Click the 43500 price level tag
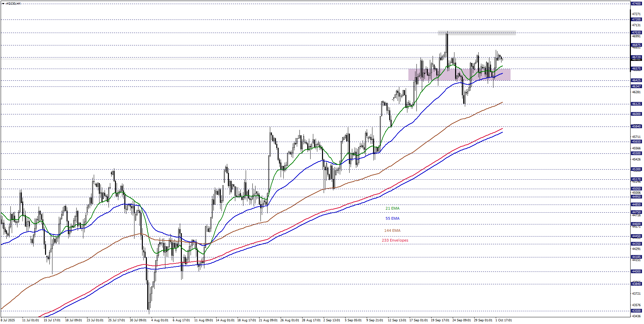644x324 pixels. pyautogui.click(x=636, y=311)
